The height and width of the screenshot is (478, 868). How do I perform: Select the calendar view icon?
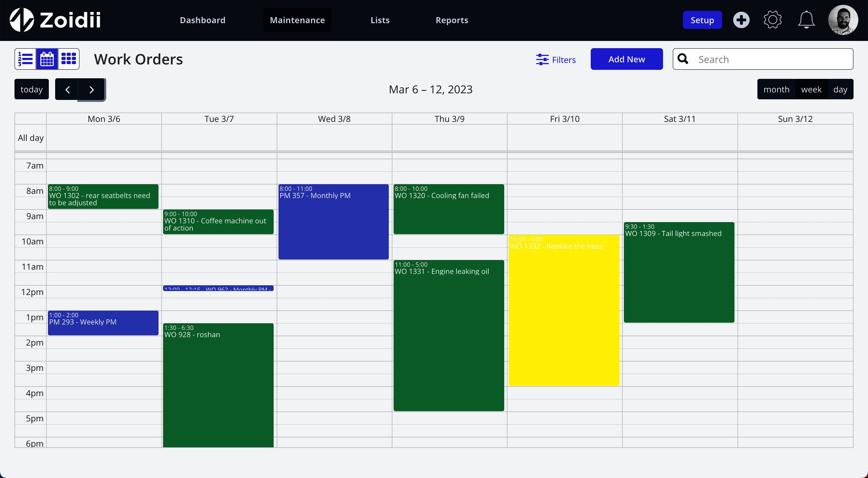coord(47,59)
